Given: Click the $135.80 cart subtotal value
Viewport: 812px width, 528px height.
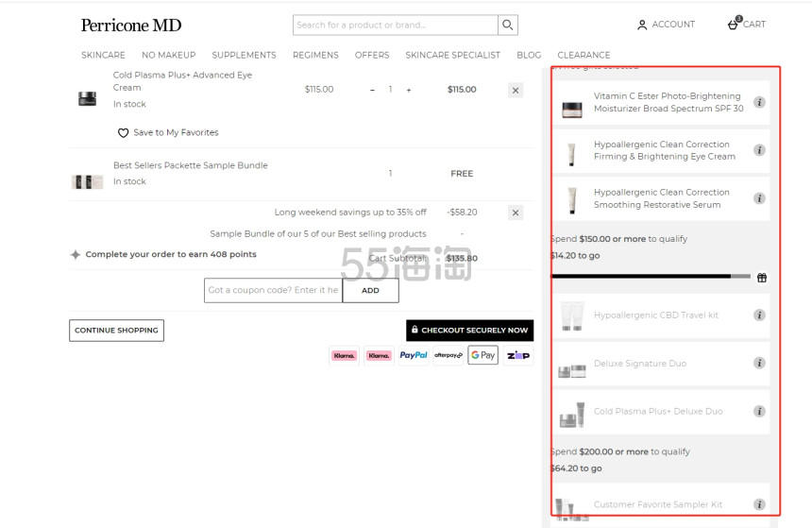Looking at the screenshot, I should click(462, 258).
